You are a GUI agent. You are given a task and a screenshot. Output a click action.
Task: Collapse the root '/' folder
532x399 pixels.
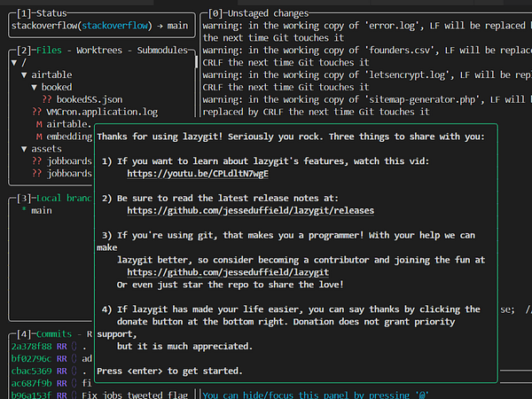tap(14, 63)
